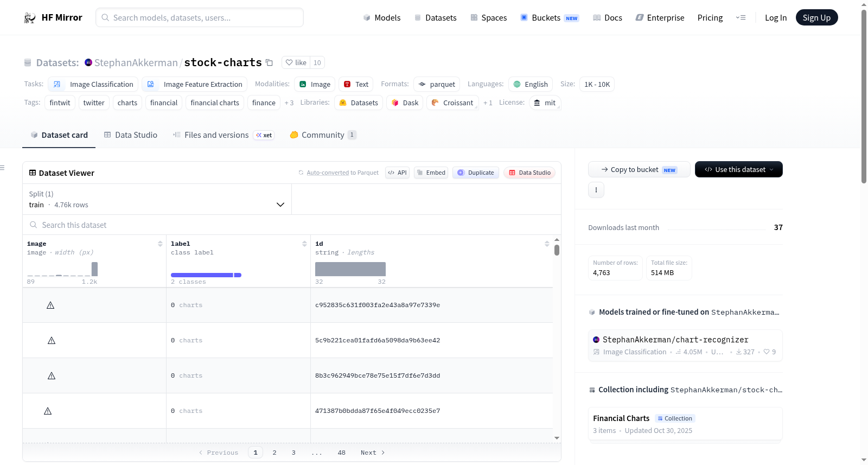Copy dataset name with the copy icon
Viewport: 868px width, 465px height.
(269, 62)
